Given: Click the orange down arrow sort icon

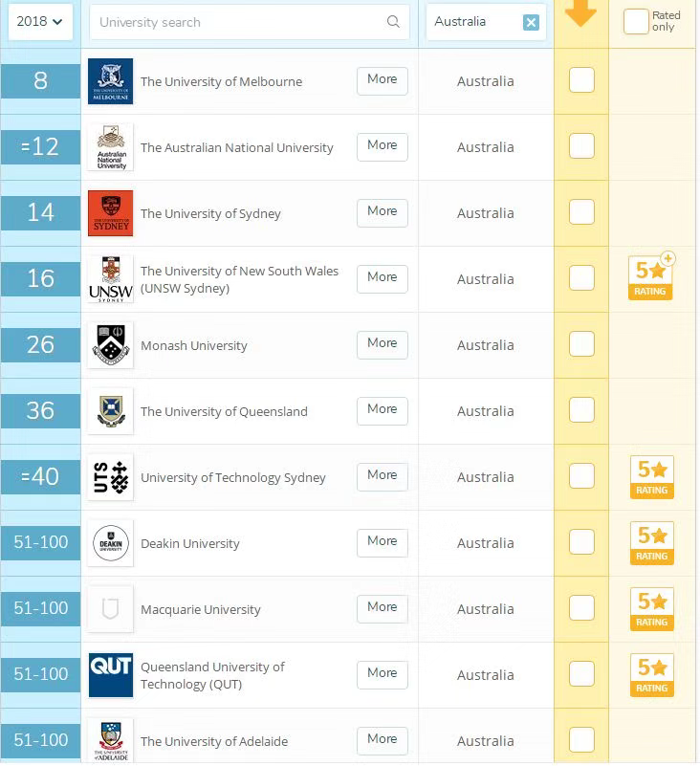Looking at the screenshot, I should pos(581,14).
